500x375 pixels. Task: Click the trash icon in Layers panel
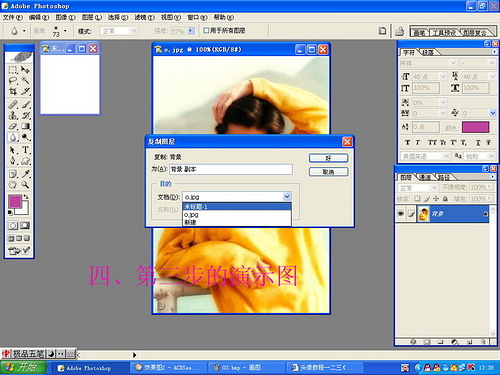point(483,342)
